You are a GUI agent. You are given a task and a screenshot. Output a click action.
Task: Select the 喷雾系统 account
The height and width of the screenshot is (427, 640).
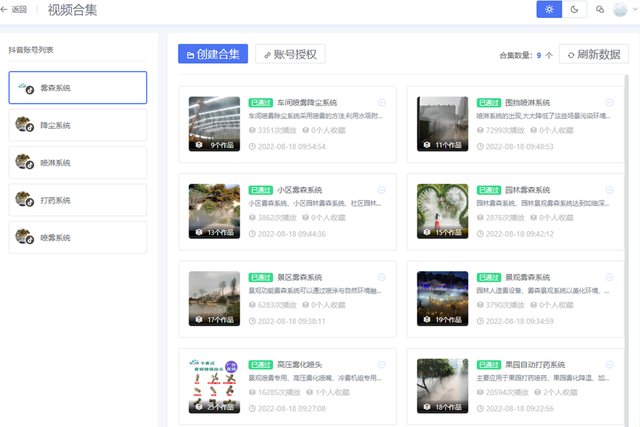pyautogui.click(x=78, y=238)
